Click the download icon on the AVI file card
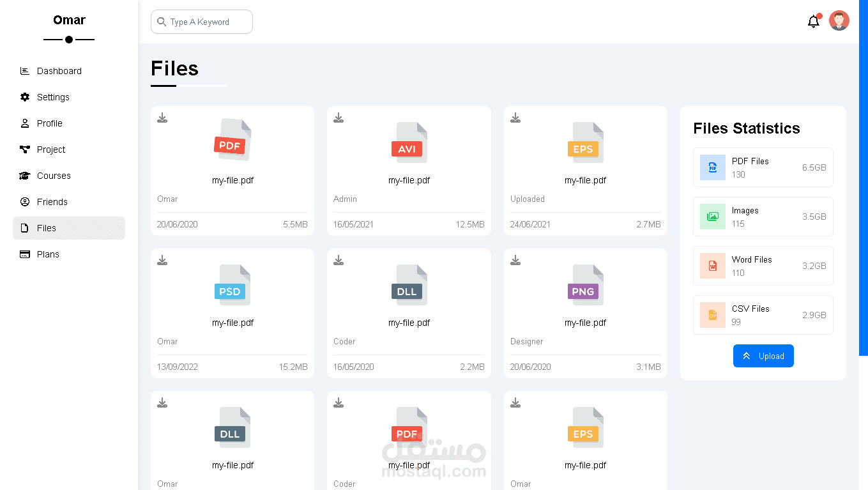The height and width of the screenshot is (490, 868). 339,118
